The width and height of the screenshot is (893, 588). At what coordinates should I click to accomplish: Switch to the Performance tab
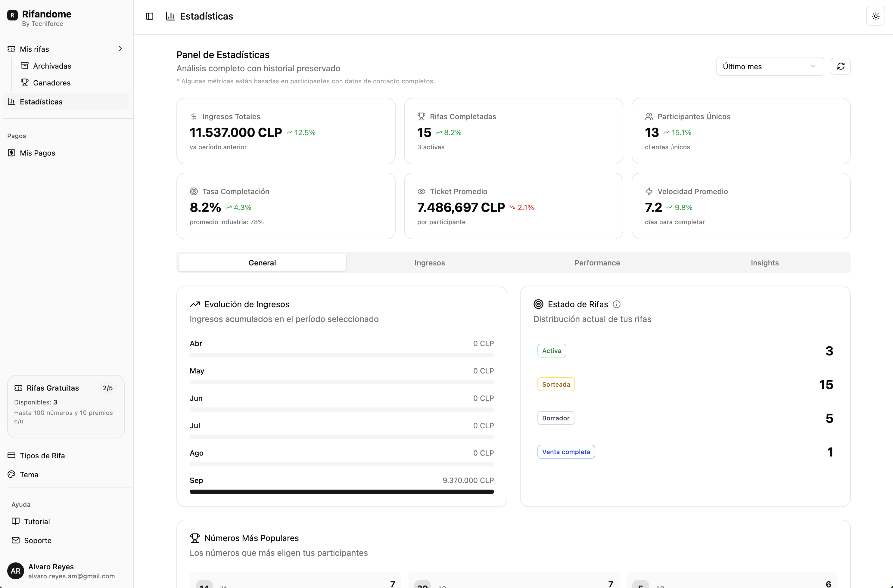pos(597,262)
